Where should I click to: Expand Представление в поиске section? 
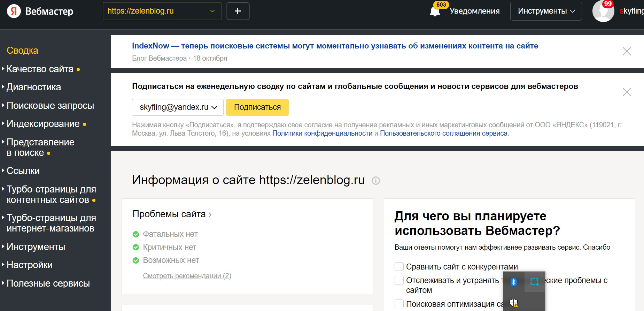tap(40, 147)
